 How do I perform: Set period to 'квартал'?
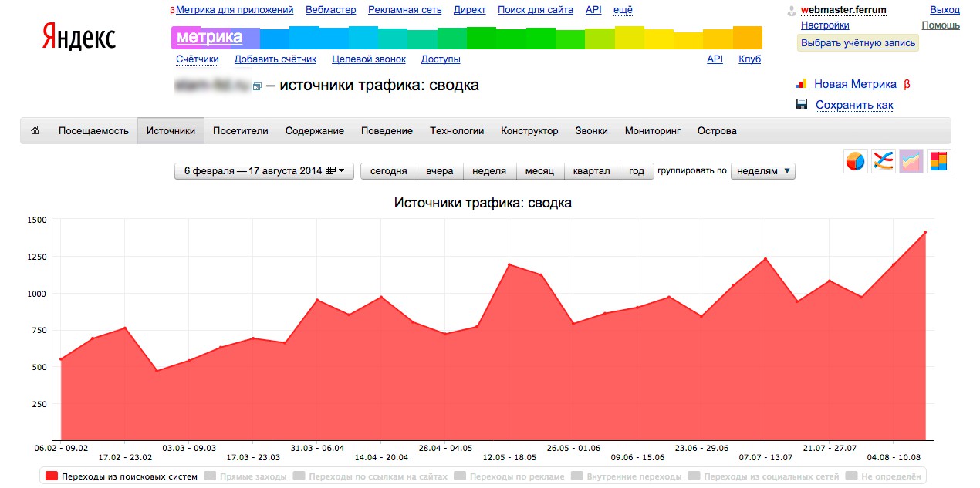[x=592, y=171]
